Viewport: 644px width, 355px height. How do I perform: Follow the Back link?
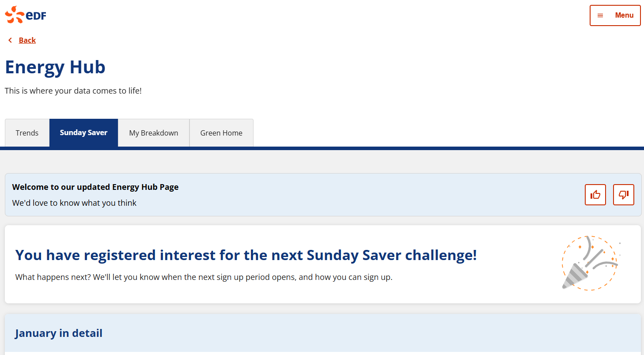27,40
